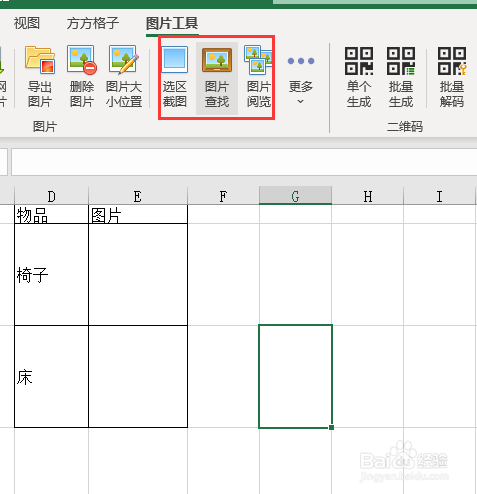Click the cell containing 物品

[x=51, y=214]
